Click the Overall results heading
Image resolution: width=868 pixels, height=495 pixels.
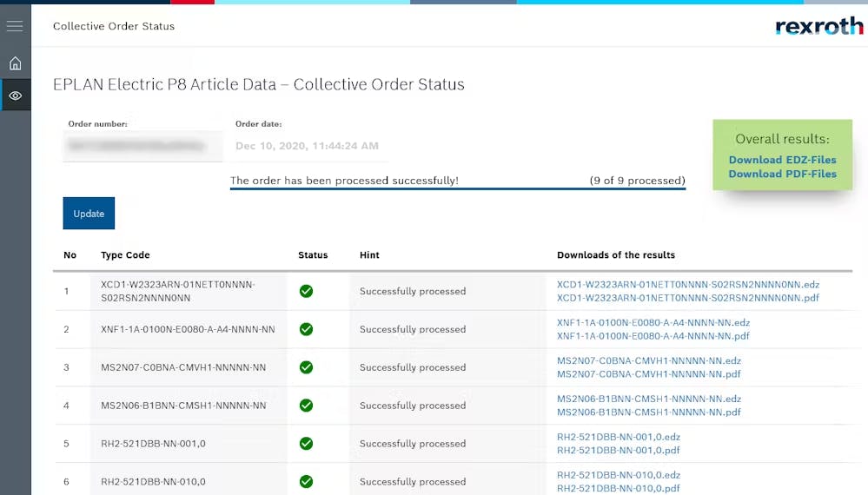coord(782,139)
